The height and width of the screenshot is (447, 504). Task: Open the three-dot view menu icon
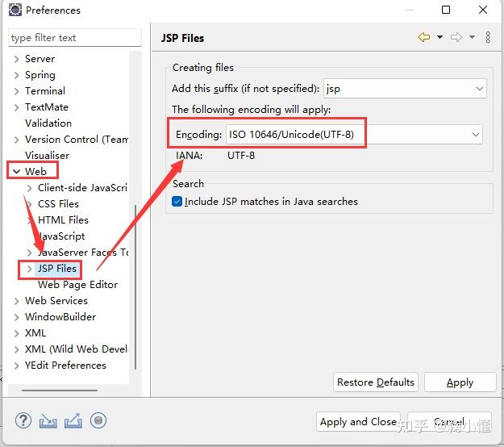pyautogui.click(x=487, y=37)
